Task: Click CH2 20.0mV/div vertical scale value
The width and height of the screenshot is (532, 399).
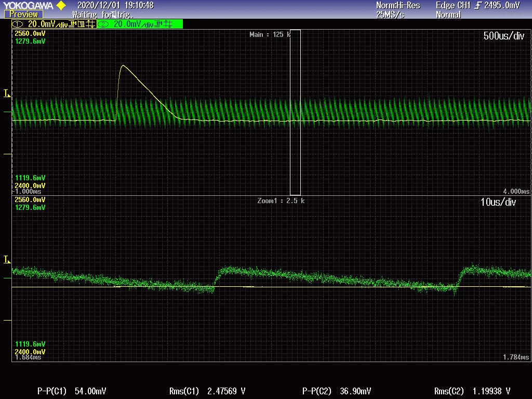Action: click(134, 24)
